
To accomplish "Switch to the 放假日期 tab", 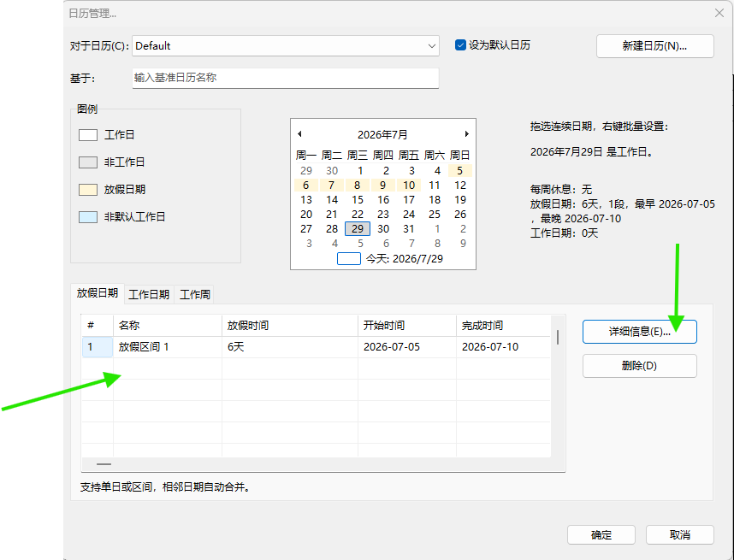I will click(98, 293).
